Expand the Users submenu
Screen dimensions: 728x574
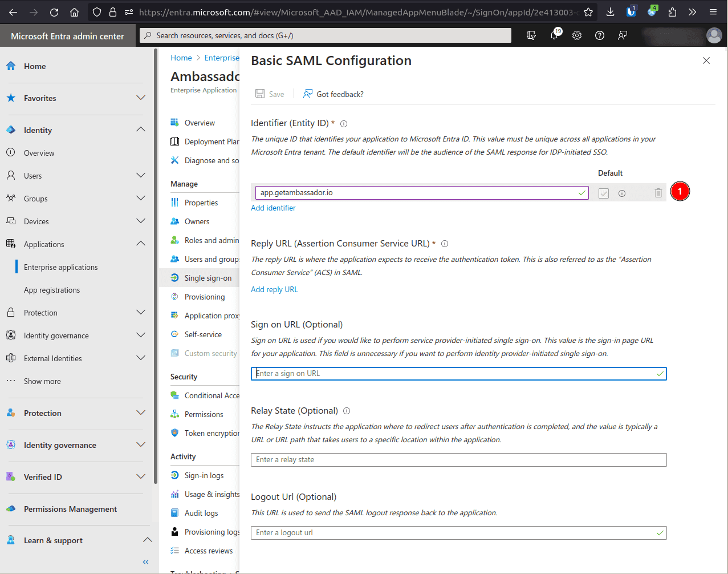[141, 176]
